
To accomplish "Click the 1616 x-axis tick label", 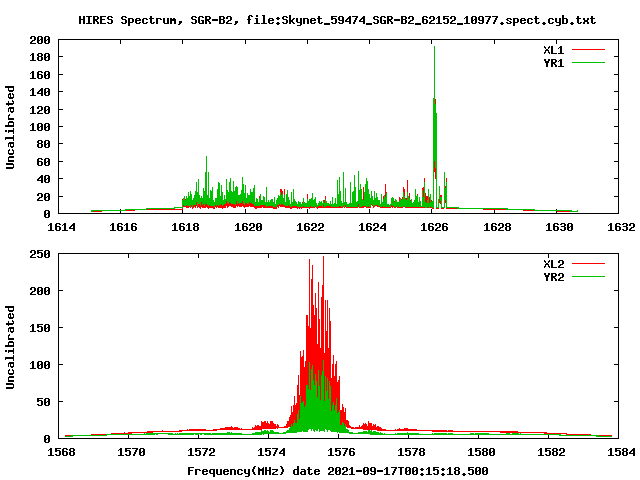I will (x=123, y=227).
